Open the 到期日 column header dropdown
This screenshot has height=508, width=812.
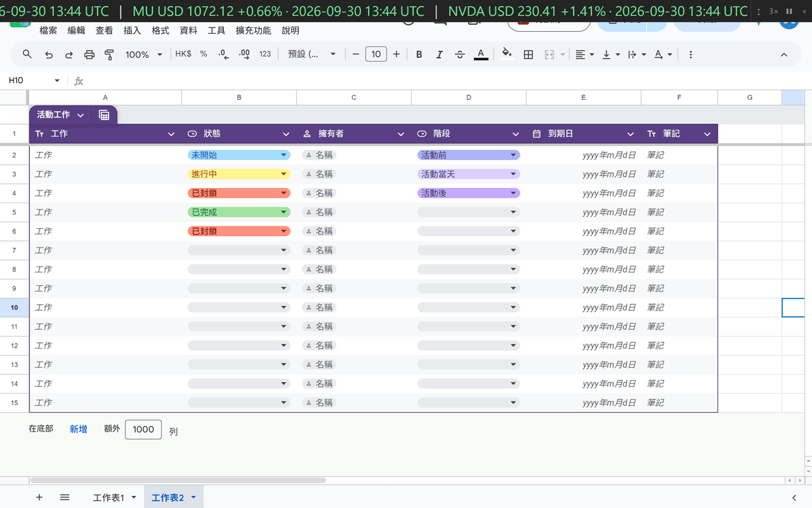(x=631, y=134)
